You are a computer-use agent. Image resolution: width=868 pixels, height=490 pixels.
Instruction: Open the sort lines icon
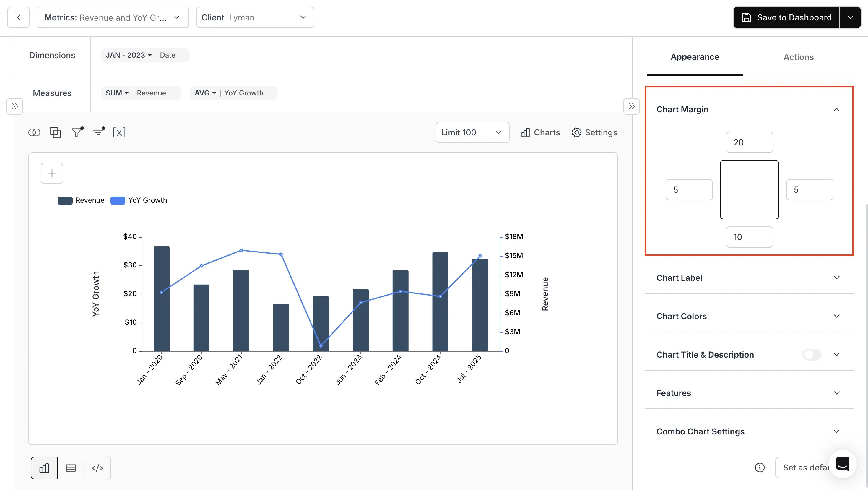[99, 132]
